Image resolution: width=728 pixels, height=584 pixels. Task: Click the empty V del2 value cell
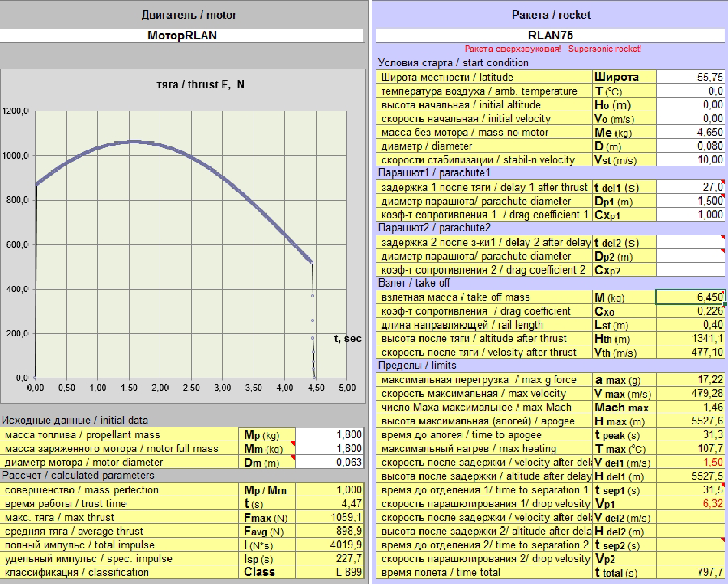click(691, 517)
